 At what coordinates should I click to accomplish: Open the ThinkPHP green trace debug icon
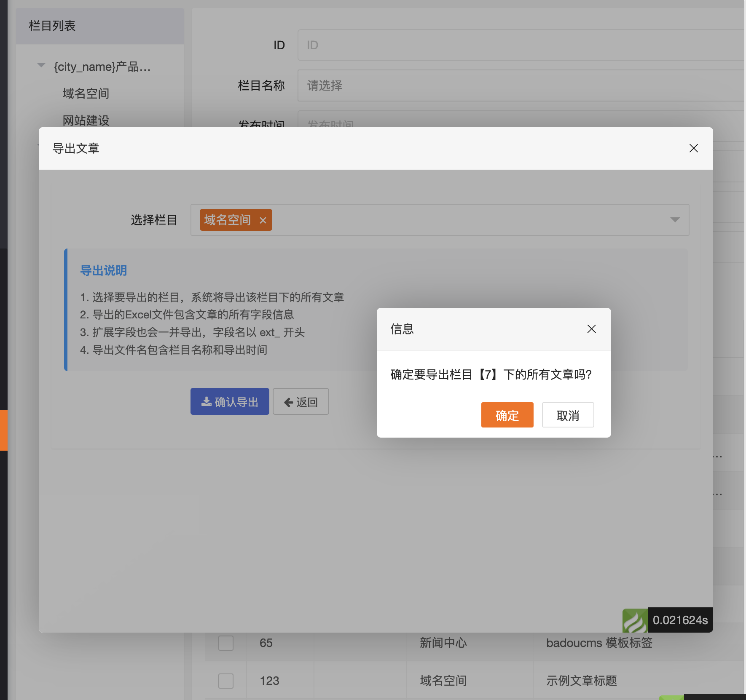tap(636, 620)
